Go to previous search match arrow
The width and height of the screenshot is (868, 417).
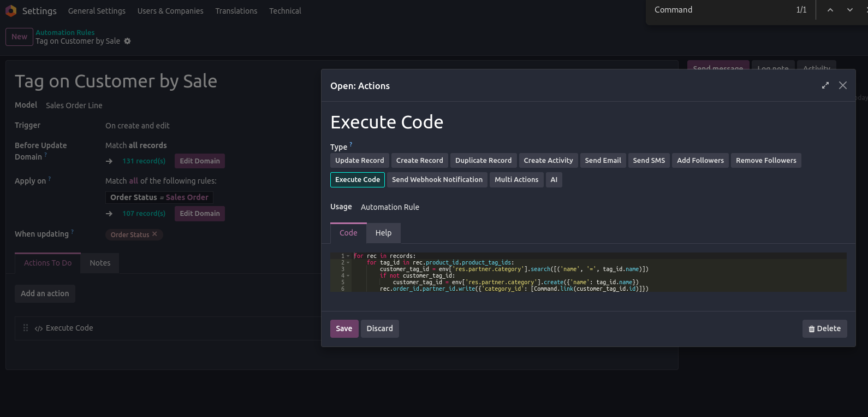pos(830,10)
